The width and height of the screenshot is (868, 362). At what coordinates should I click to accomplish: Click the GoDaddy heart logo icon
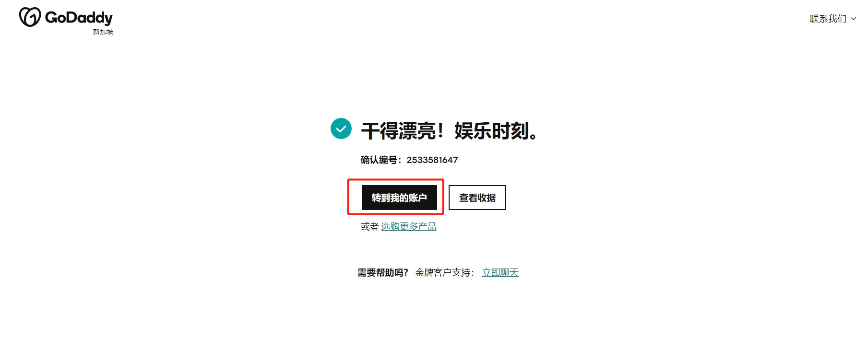click(x=30, y=17)
